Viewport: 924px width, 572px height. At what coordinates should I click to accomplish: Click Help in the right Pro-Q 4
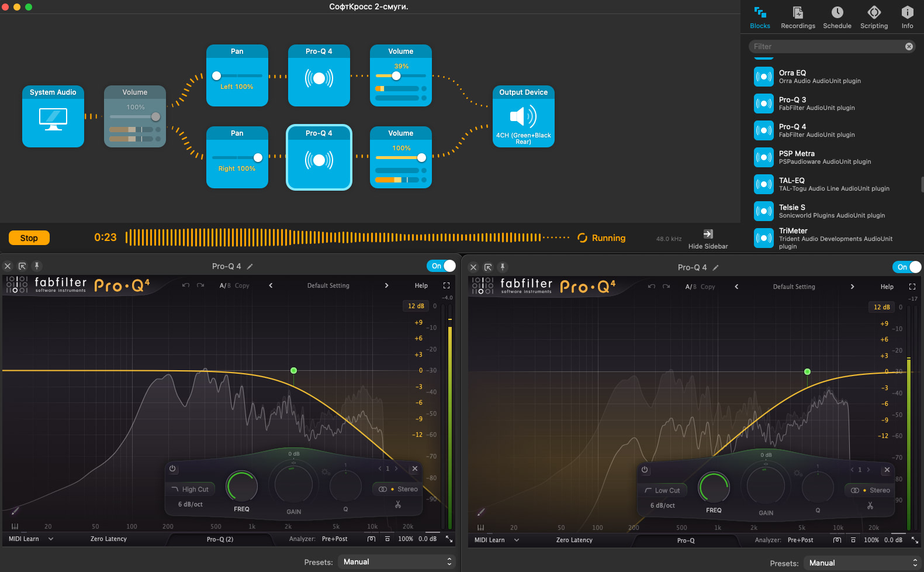pyautogui.click(x=887, y=287)
